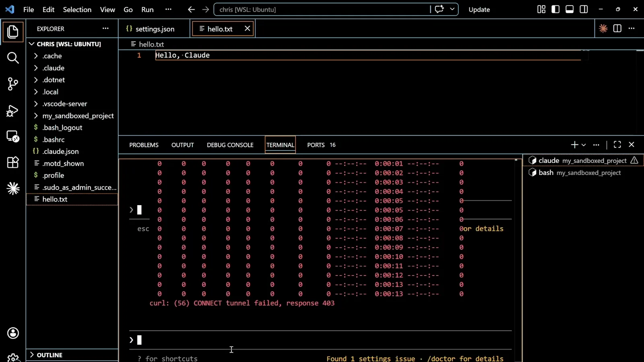Close the hello.txt tab
Screen dimensions: 644x362
point(247,29)
